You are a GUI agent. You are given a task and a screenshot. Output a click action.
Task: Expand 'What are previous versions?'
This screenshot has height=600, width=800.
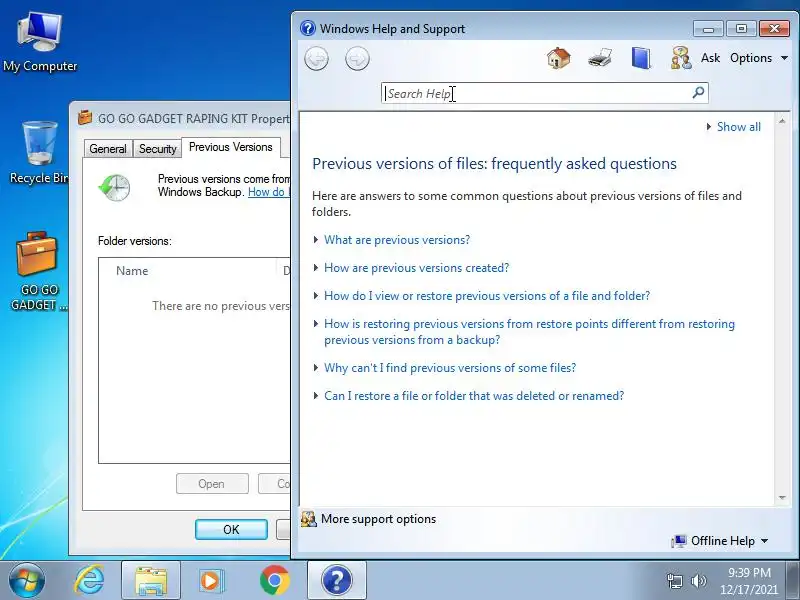(397, 240)
